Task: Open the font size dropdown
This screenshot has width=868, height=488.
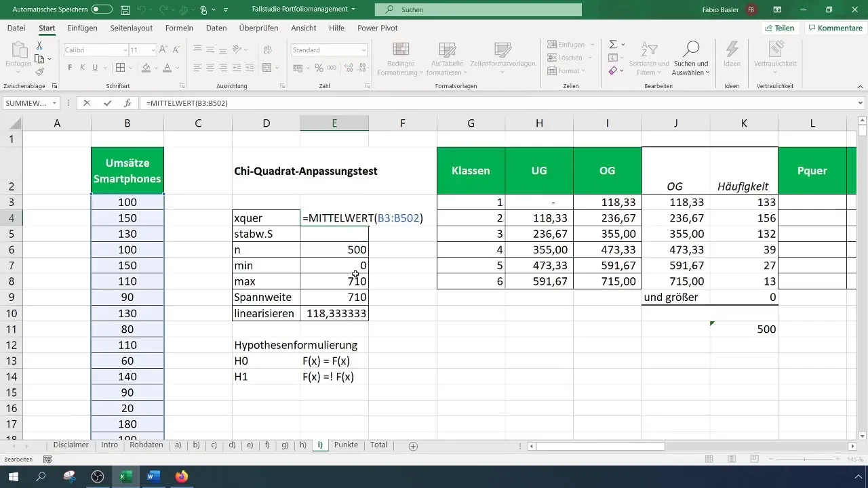Action: coord(153,50)
